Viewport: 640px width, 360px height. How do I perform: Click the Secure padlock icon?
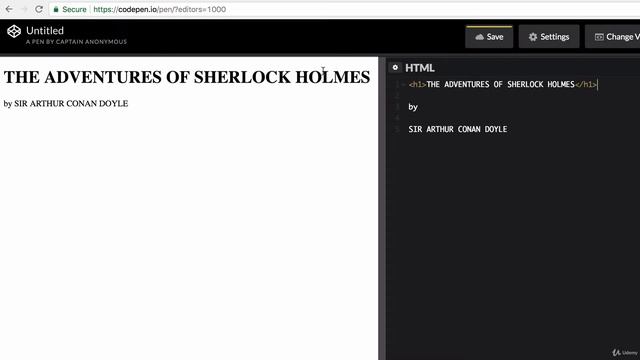click(56, 9)
